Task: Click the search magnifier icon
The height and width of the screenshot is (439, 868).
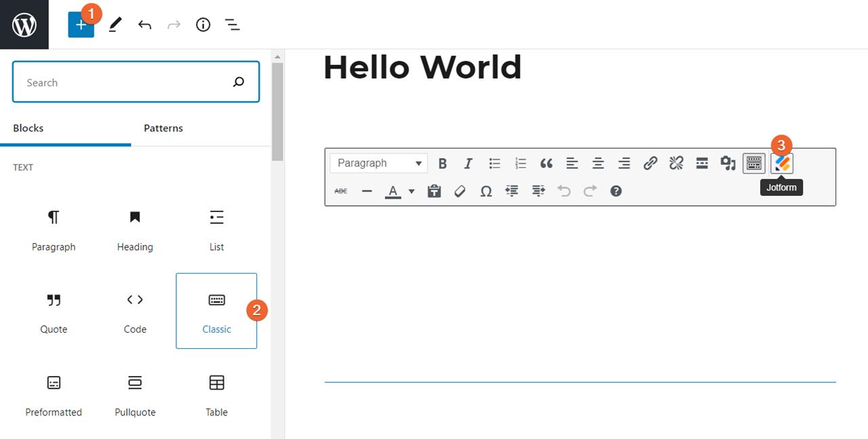Action: [x=239, y=82]
